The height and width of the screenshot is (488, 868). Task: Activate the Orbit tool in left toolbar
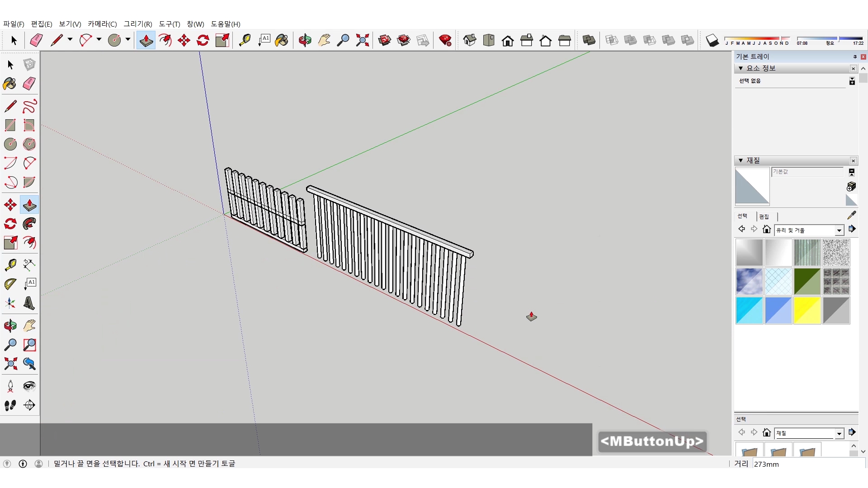tap(10, 326)
